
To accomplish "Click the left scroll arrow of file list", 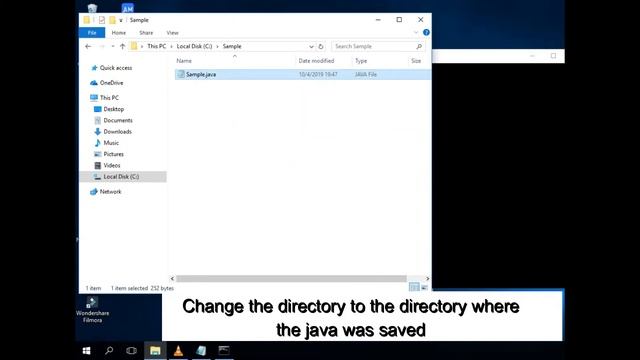I will click(x=172, y=279).
